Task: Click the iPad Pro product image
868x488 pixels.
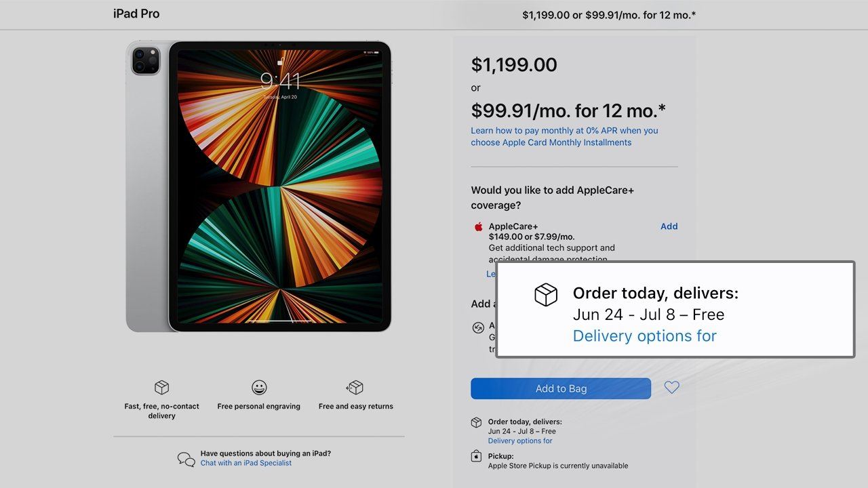Action: [x=259, y=186]
